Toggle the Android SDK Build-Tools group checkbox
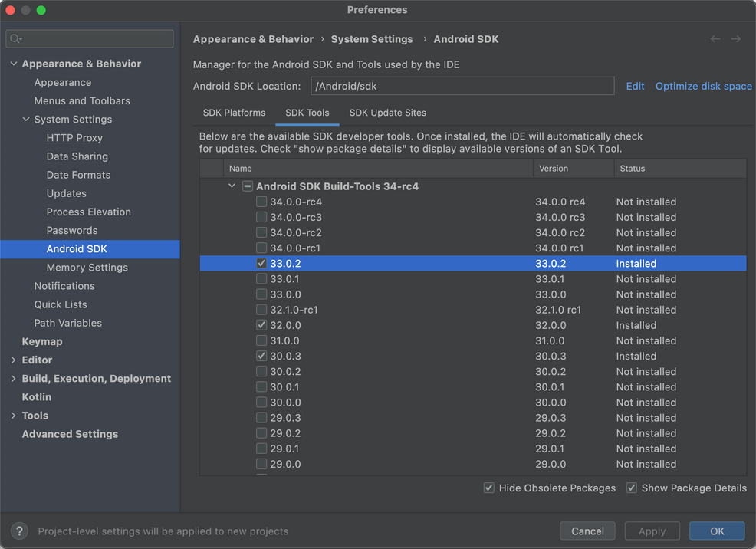 [x=248, y=186]
